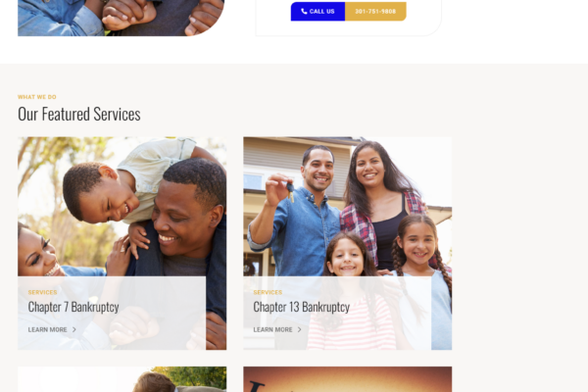The width and height of the screenshot is (588, 392).
Task: Click the partially visible bottom-left service image
Action: pos(122,379)
